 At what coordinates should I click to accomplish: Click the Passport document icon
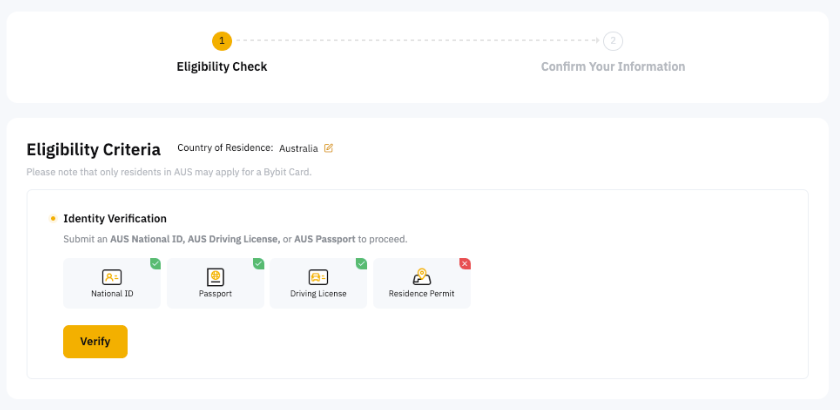click(215, 277)
